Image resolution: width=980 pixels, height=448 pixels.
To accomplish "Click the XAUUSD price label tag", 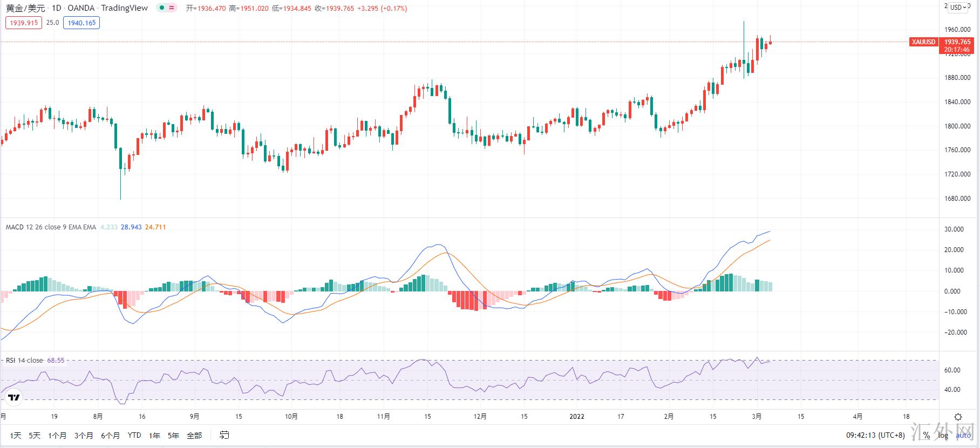I will (923, 42).
